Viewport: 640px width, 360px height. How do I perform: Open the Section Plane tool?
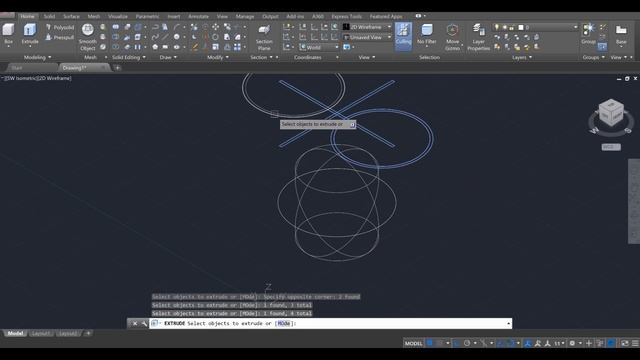point(264,37)
